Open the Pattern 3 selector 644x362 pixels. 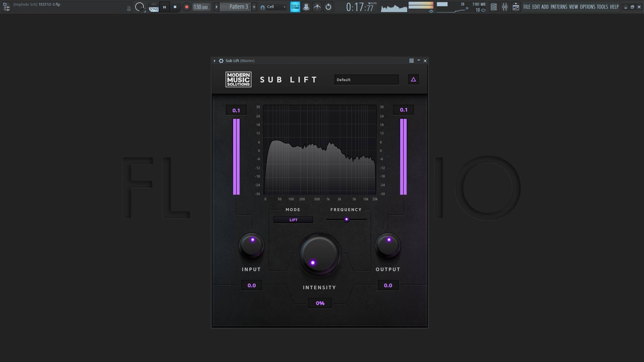click(x=236, y=7)
